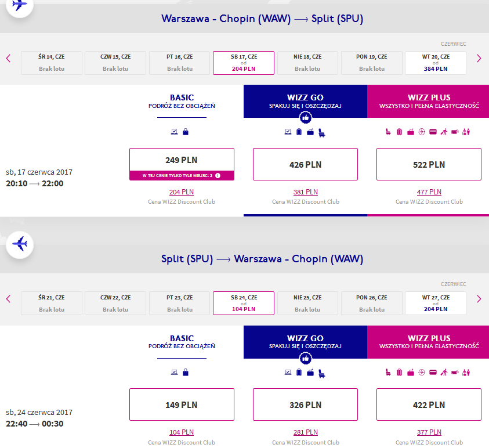Click the outbound WIZZ GO large cabin bag icon
The image size is (489, 448).
pos(310,132)
